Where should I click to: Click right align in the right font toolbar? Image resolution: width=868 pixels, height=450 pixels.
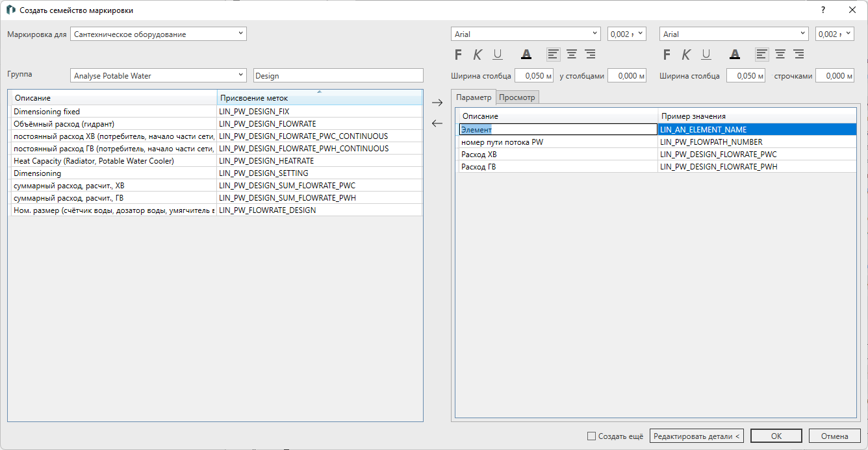(x=798, y=55)
